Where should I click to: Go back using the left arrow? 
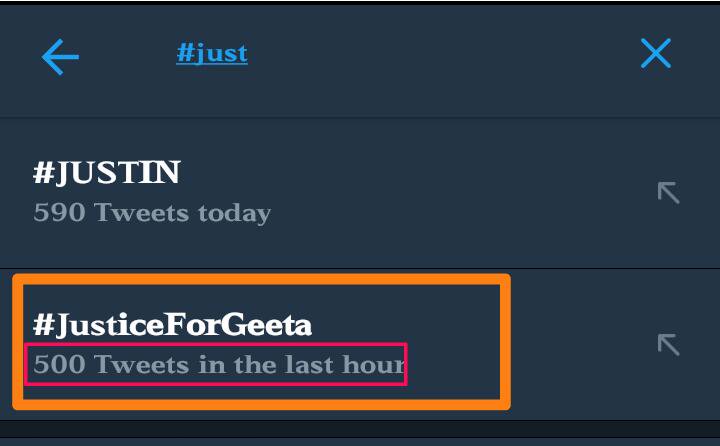point(60,56)
